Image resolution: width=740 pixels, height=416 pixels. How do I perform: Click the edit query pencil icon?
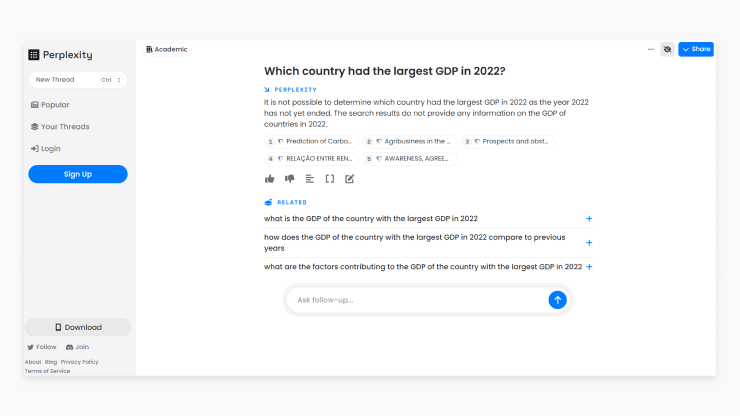(350, 179)
